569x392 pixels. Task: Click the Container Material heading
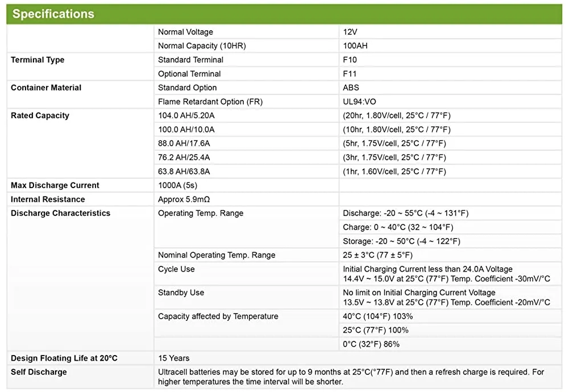[46, 88]
